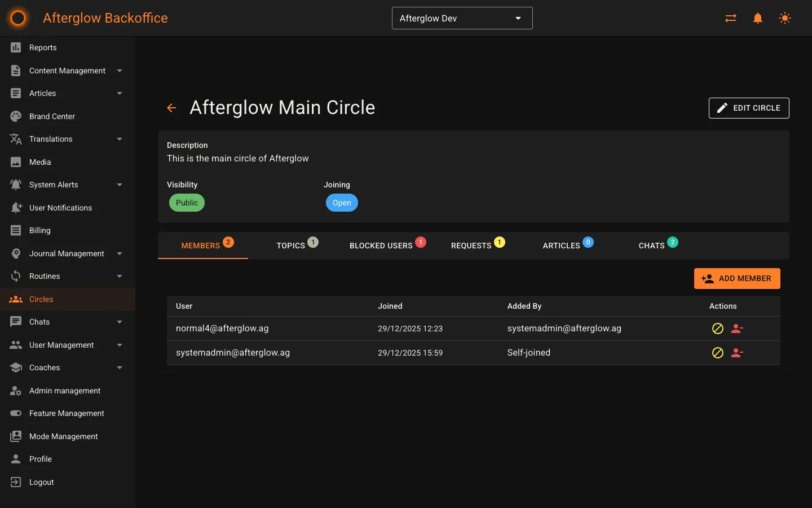Image resolution: width=812 pixels, height=508 pixels.
Task: Click the Open joining status badge
Action: pyautogui.click(x=342, y=203)
